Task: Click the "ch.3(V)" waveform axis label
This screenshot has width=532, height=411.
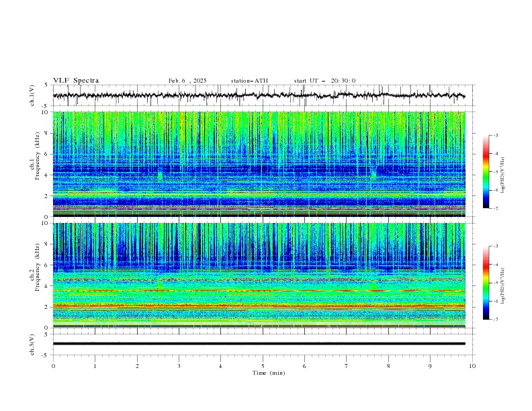Action: 32,345
